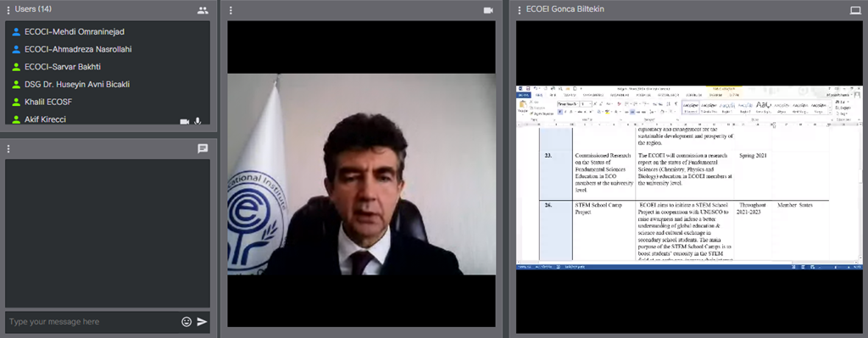Click the chat bubble icon in chat header
The image size is (868, 338).
[203, 149]
